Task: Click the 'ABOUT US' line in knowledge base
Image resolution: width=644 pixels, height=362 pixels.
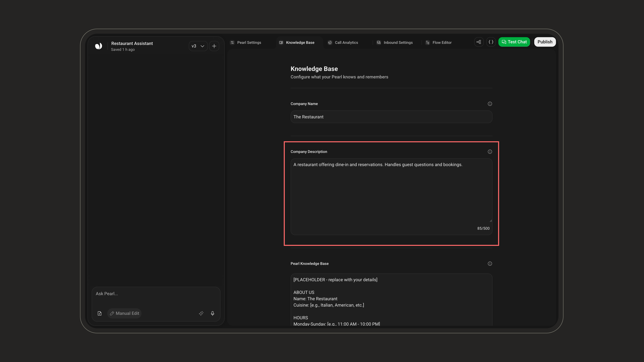Action: 304,292
